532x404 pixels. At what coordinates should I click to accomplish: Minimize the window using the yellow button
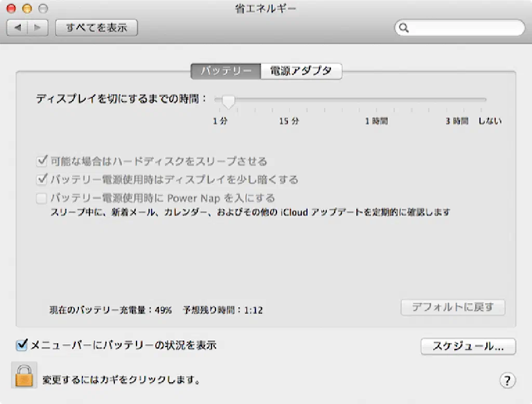[28, 8]
